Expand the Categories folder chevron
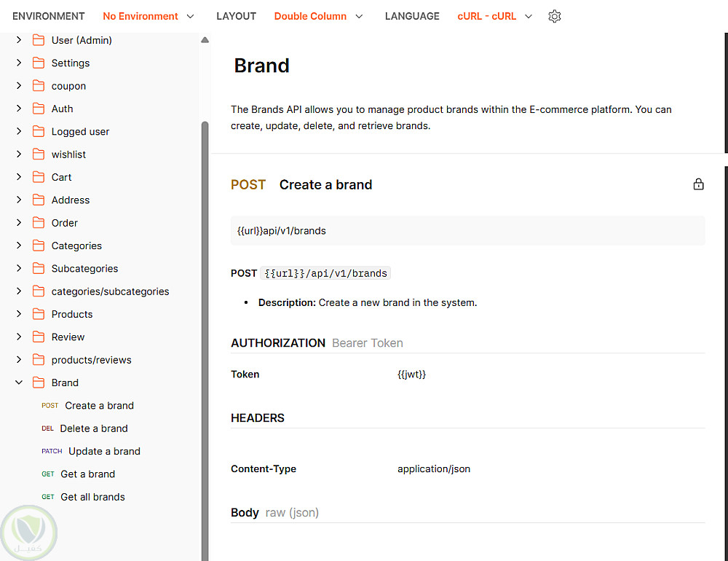Screen dimensions: 728x561 [19, 246]
